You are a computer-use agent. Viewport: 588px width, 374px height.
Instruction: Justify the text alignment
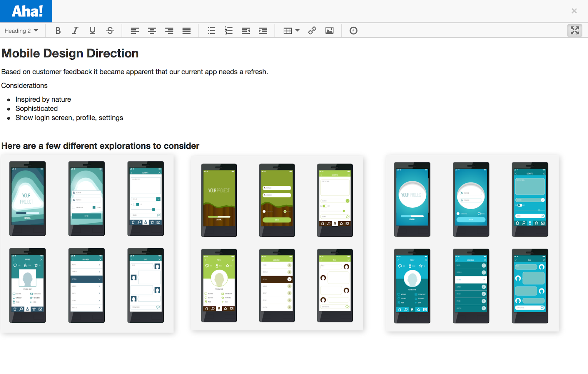pos(186,31)
